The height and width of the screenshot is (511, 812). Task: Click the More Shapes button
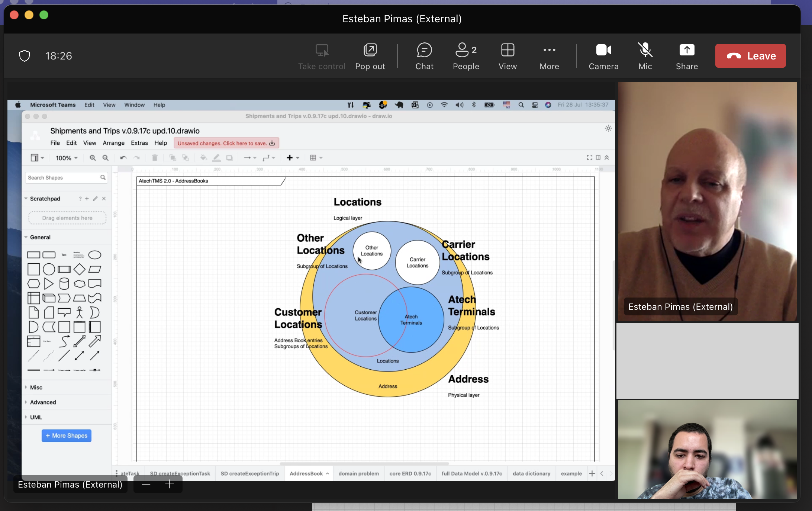tap(67, 436)
